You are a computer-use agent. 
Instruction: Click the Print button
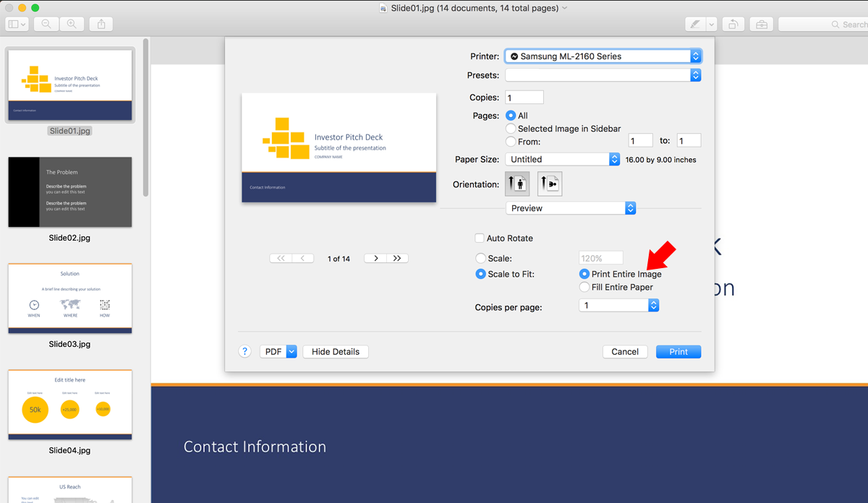(678, 351)
